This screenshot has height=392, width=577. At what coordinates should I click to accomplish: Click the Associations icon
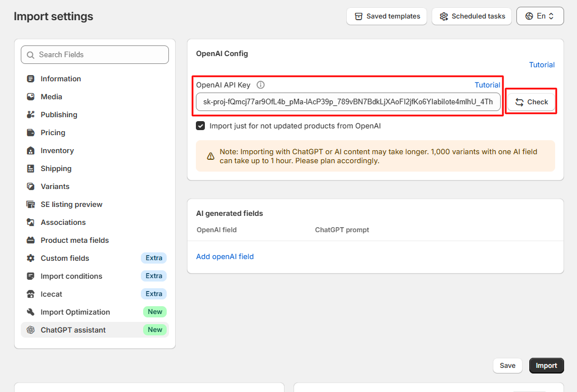[x=30, y=223]
